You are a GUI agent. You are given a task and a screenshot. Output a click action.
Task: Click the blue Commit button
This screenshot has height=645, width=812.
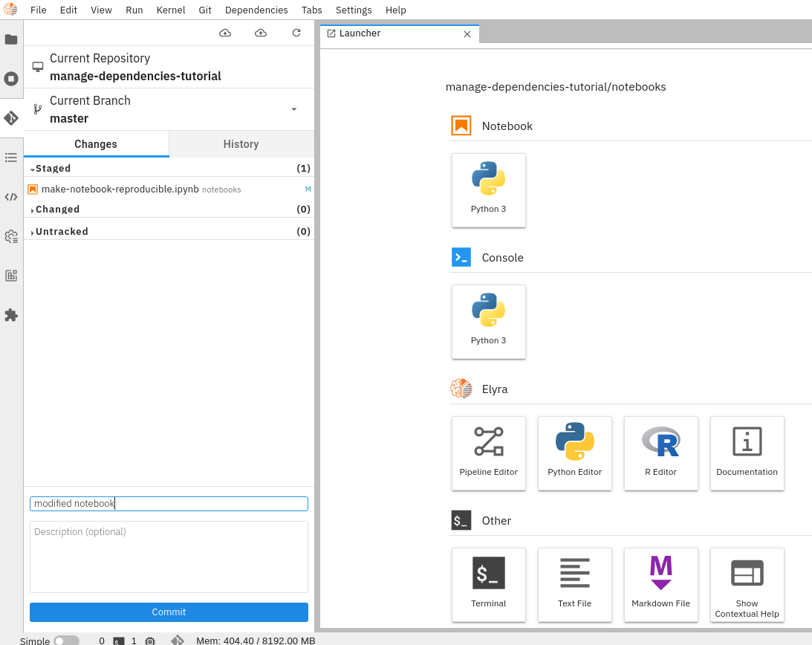169,612
